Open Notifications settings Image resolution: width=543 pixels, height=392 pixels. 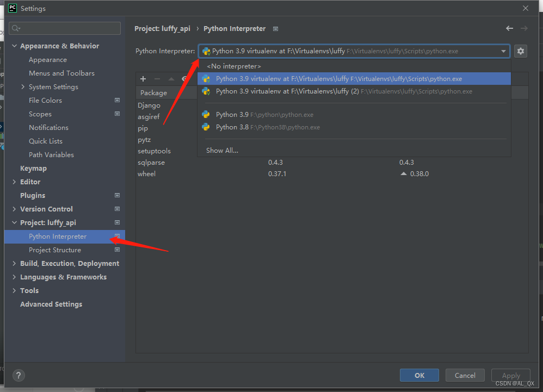tap(48, 127)
